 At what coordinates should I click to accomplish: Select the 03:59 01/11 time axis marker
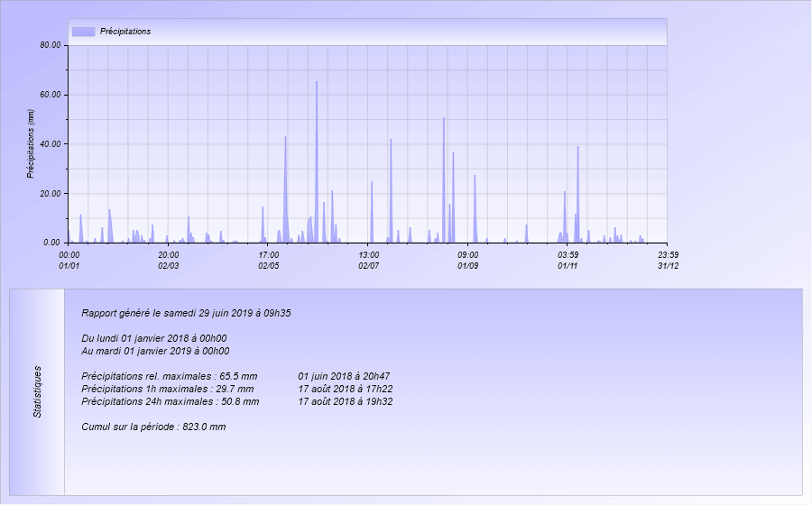[x=567, y=260]
